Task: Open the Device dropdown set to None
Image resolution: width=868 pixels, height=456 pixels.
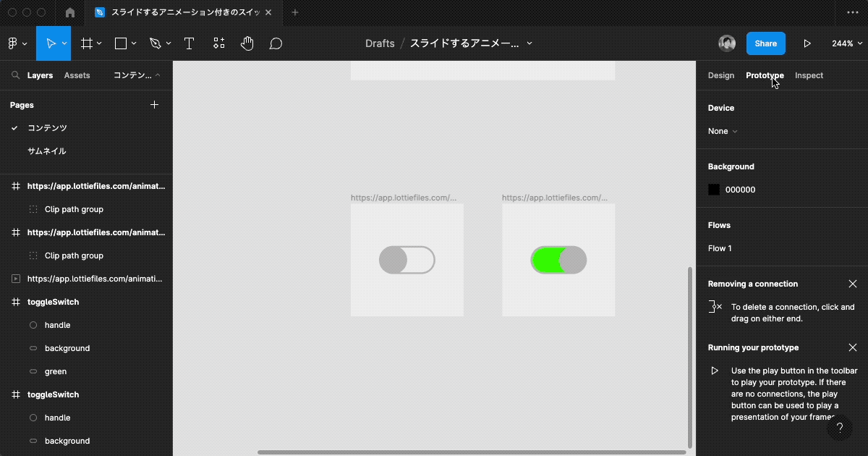Action: pyautogui.click(x=722, y=131)
